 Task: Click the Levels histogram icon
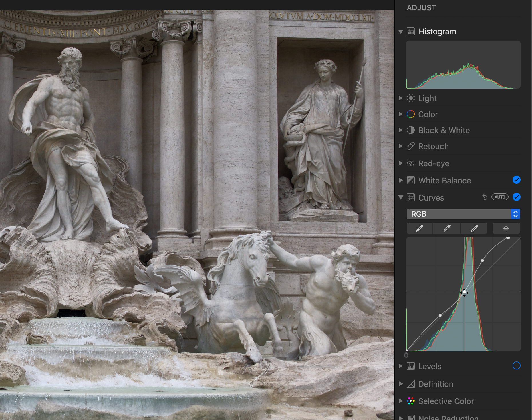point(411,366)
